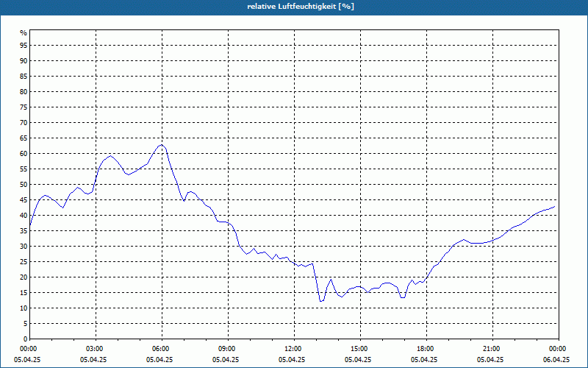Select the y-axis value '30'
The image size is (588, 368).
click(24, 247)
